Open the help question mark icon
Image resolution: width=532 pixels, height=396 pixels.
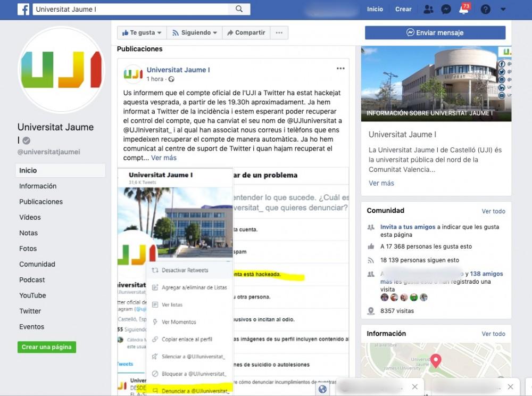[x=485, y=9]
